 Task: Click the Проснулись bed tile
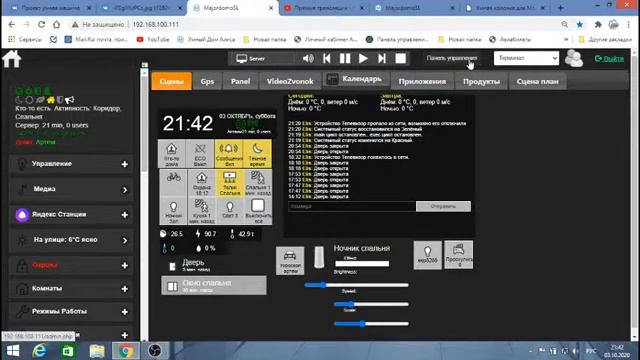[458, 255]
